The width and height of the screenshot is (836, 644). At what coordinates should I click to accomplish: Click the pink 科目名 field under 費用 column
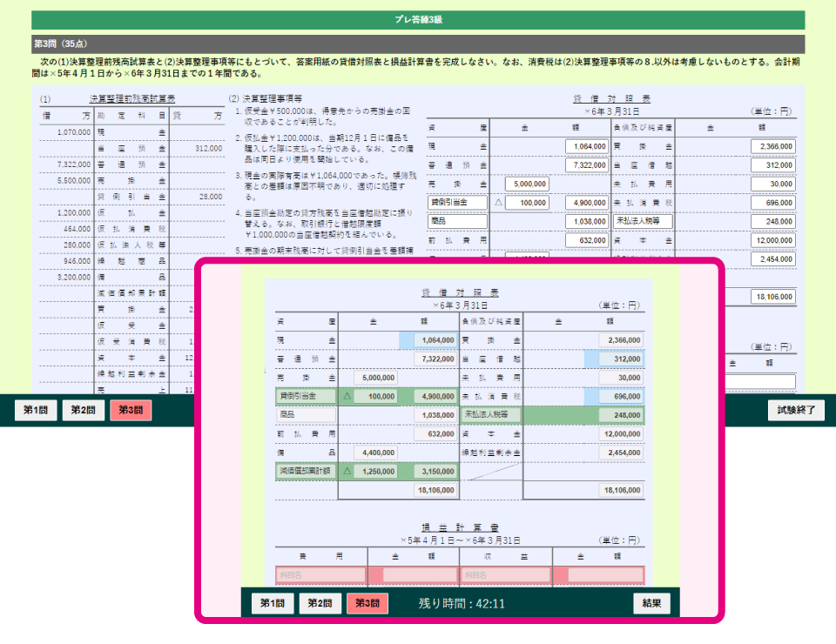318,575
